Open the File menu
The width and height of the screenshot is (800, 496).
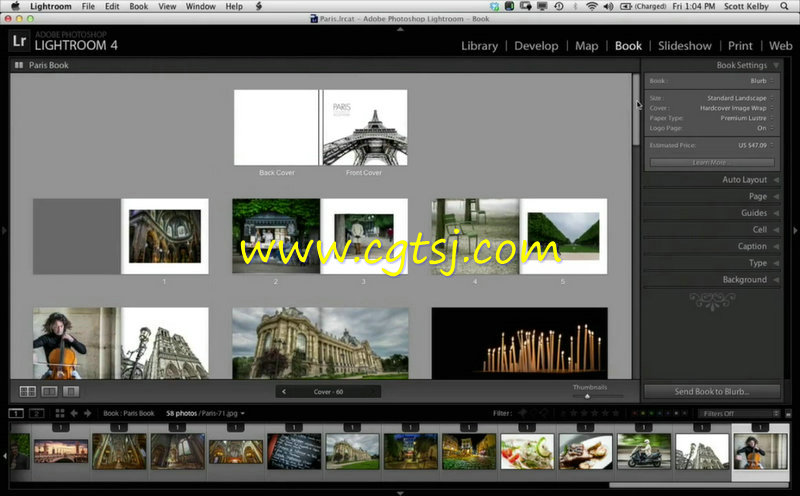point(88,6)
